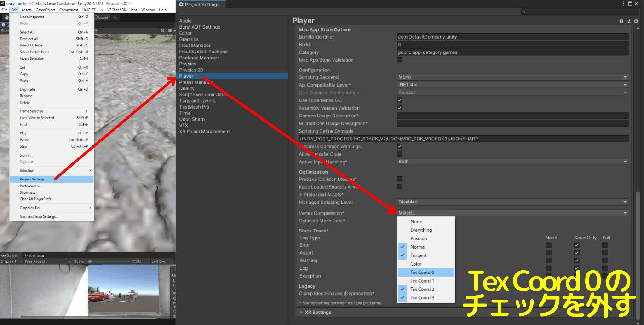Viewport: 644px width, 325px height.
Task: Expand XR Settings section
Action: (301, 312)
